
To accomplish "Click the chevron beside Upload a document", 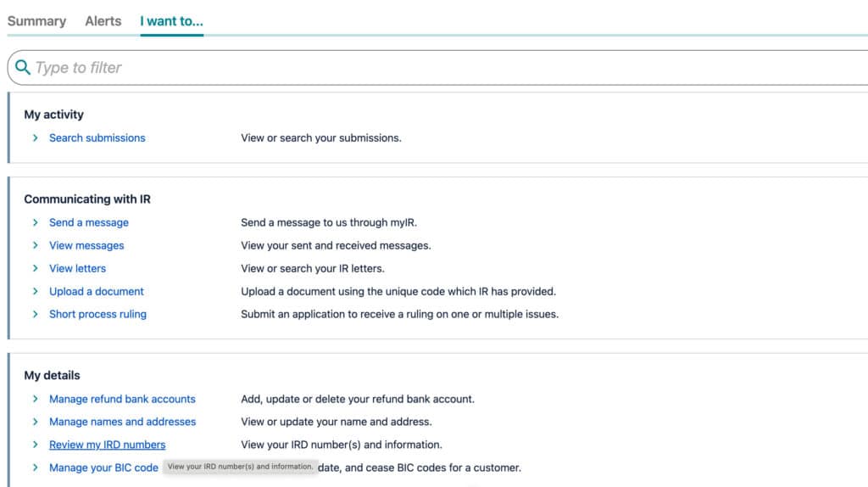I will click(x=36, y=291).
